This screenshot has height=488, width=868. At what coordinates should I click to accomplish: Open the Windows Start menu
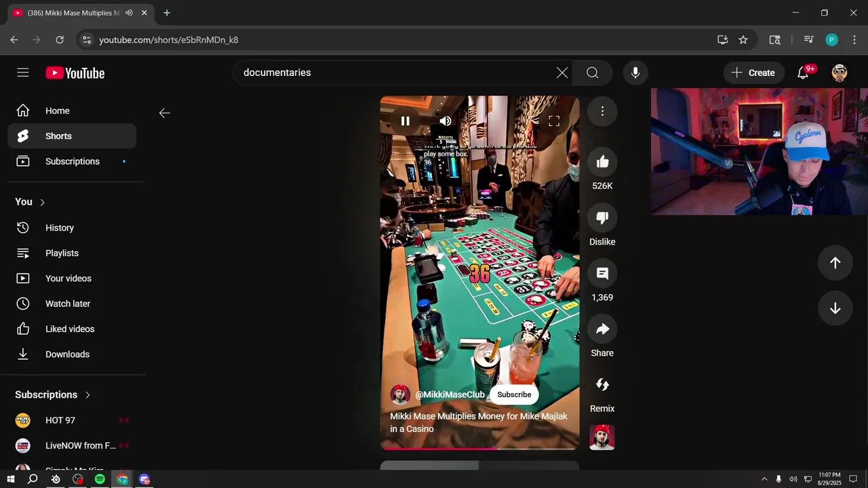[x=11, y=479]
